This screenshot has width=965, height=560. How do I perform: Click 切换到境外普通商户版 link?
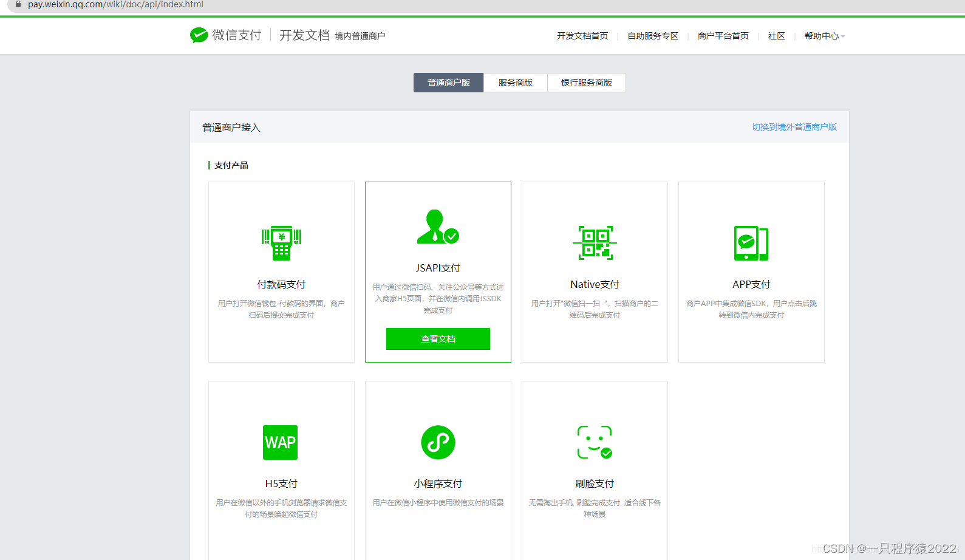pos(794,127)
